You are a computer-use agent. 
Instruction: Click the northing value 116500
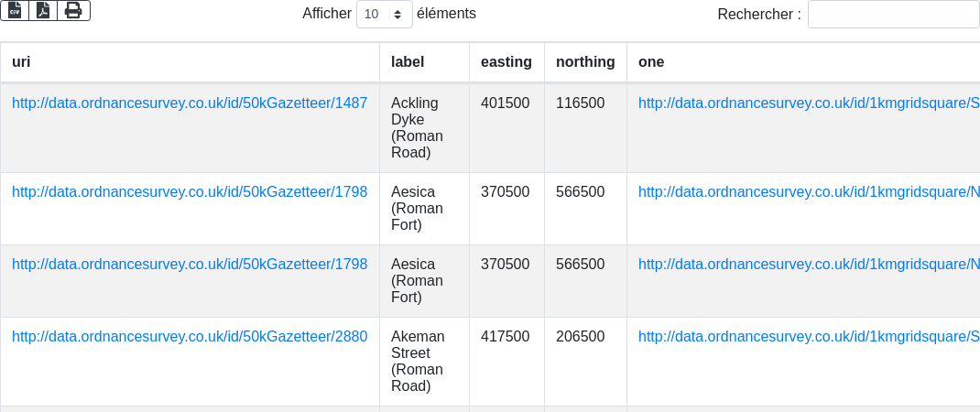pyautogui.click(x=580, y=103)
